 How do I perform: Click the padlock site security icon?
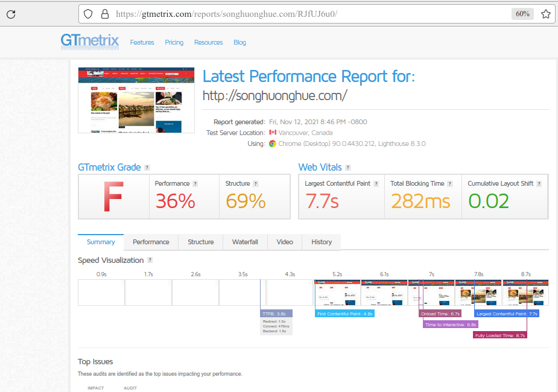pyautogui.click(x=104, y=14)
